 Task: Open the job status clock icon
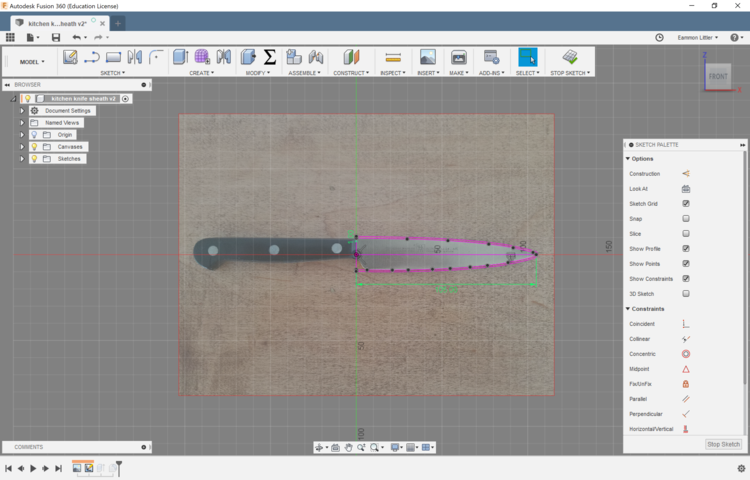tap(659, 37)
